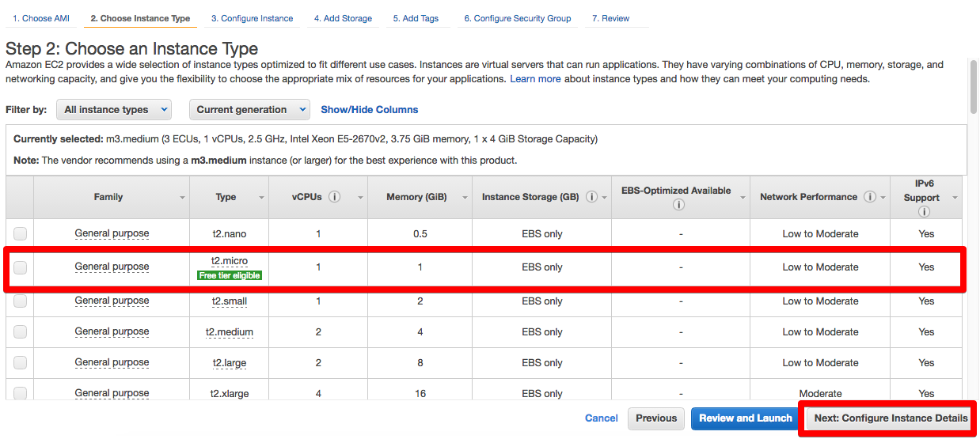
Task: Open Instance Storage column sort arrow
Action: point(605,198)
